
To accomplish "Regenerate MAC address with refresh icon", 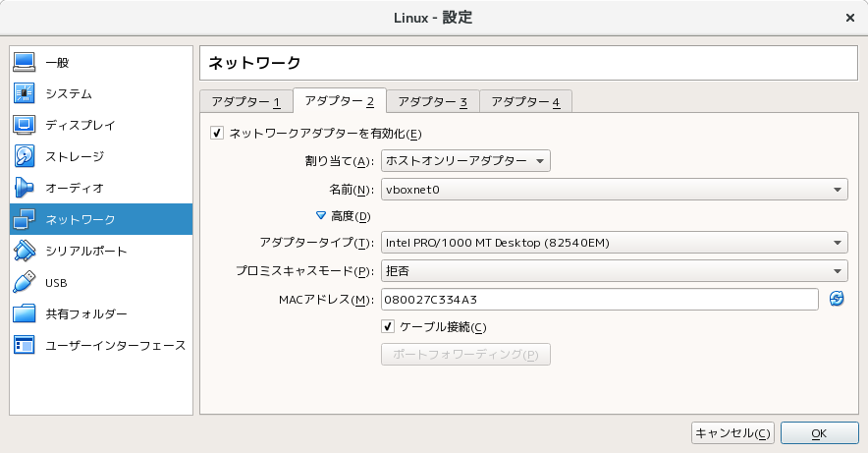I will pos(837,299).
